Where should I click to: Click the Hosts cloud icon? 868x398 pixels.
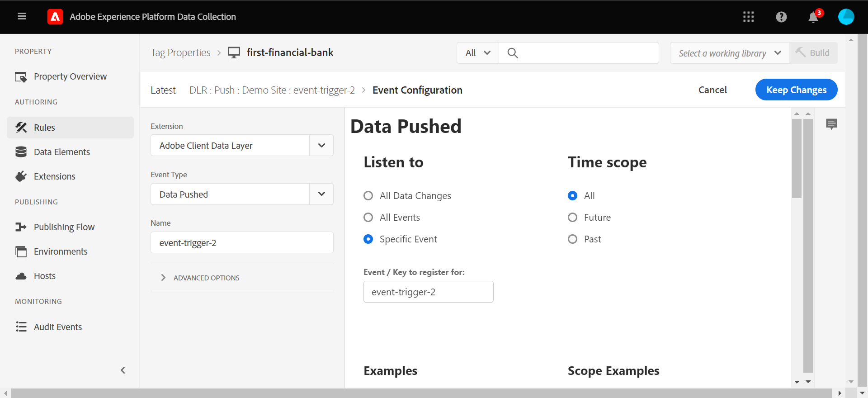pyautogui.click(x=21, y=276)
